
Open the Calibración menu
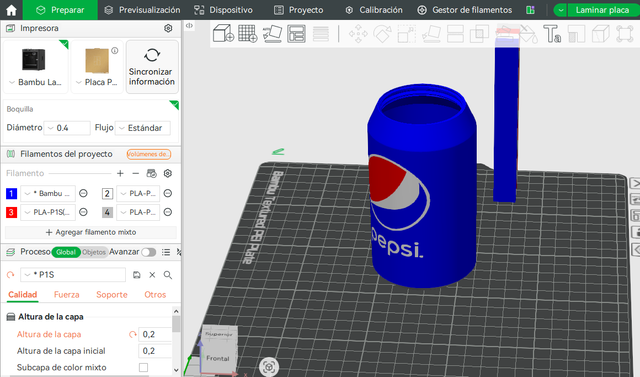click(x=374, y=10)
